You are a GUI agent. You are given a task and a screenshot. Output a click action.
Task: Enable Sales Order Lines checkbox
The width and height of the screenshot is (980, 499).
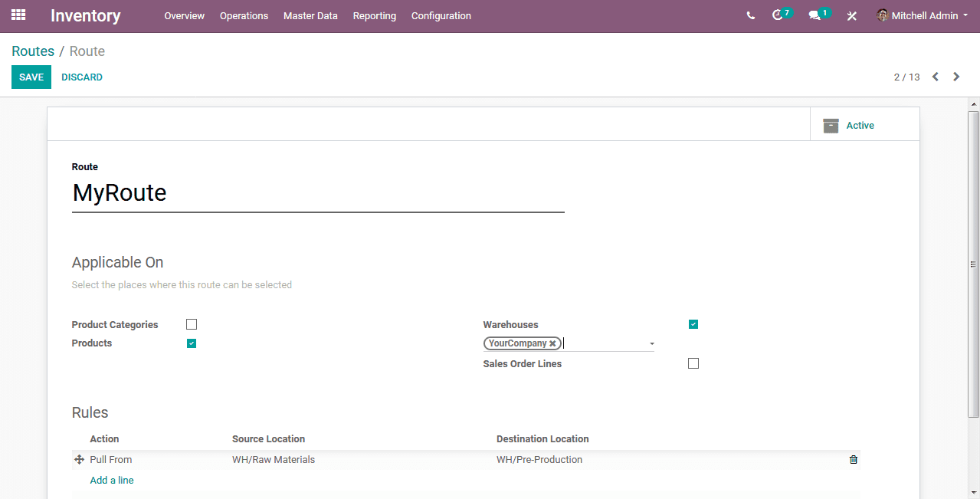tap(693, 363)
